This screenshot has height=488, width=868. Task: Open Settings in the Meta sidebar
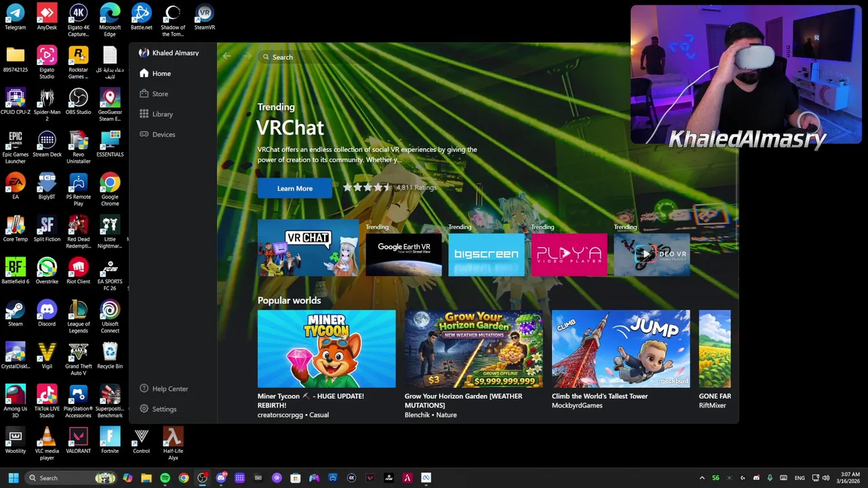[158, 409]
